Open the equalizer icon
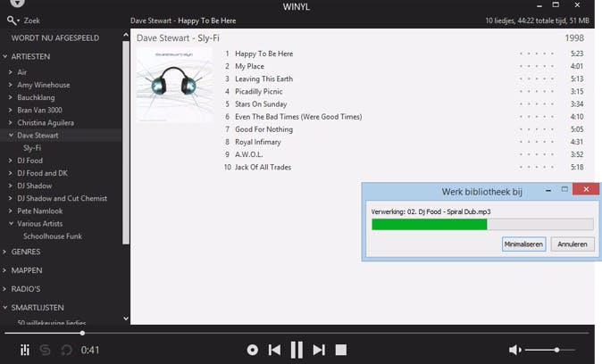 click(x=25, y=350)
